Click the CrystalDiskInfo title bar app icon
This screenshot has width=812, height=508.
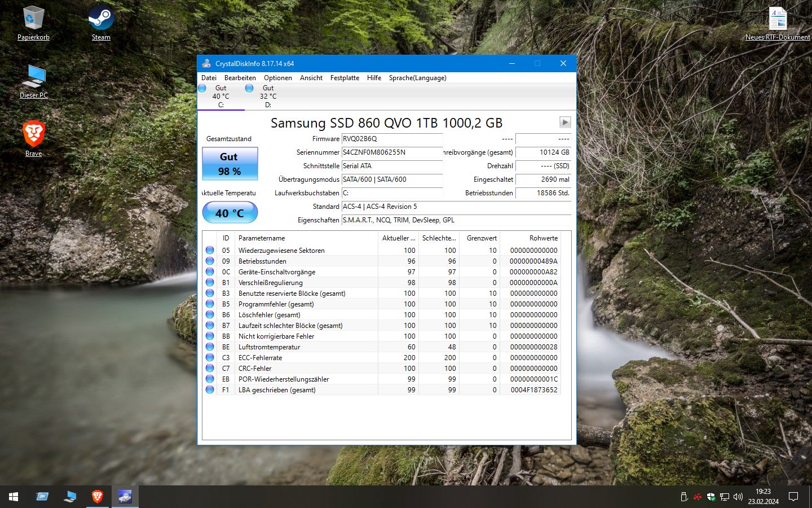pos(206,63)
